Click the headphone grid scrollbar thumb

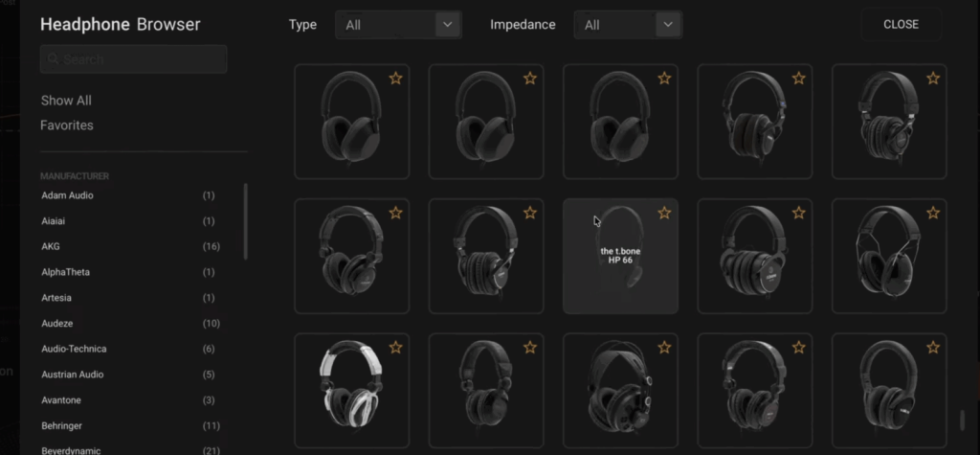[x=962, y=420]
